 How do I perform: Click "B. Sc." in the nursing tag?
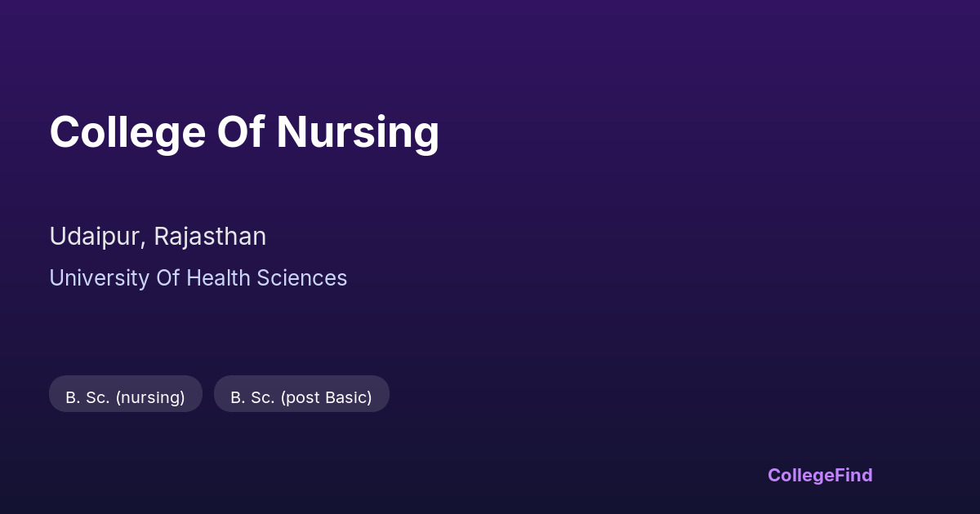[87, 397]
